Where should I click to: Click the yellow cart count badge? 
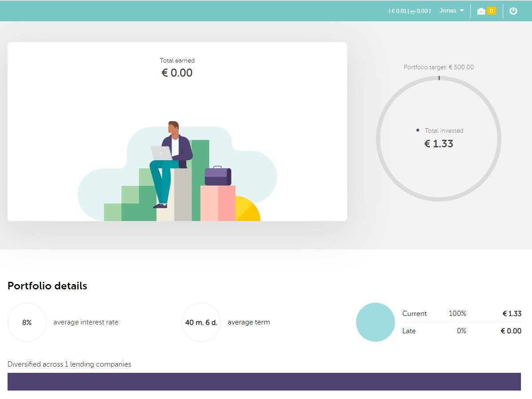(491, 11)
